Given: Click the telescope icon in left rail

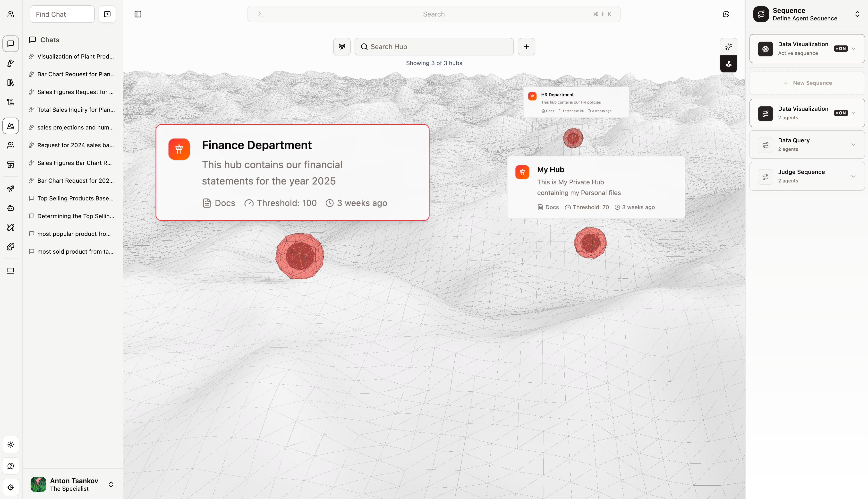Looking at the screenshot, I should (11, 189).
